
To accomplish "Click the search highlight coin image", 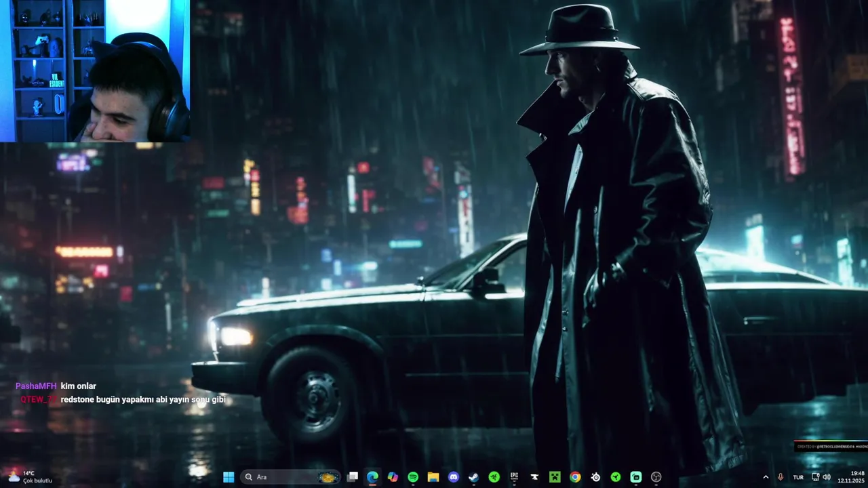I will point(328,477).
